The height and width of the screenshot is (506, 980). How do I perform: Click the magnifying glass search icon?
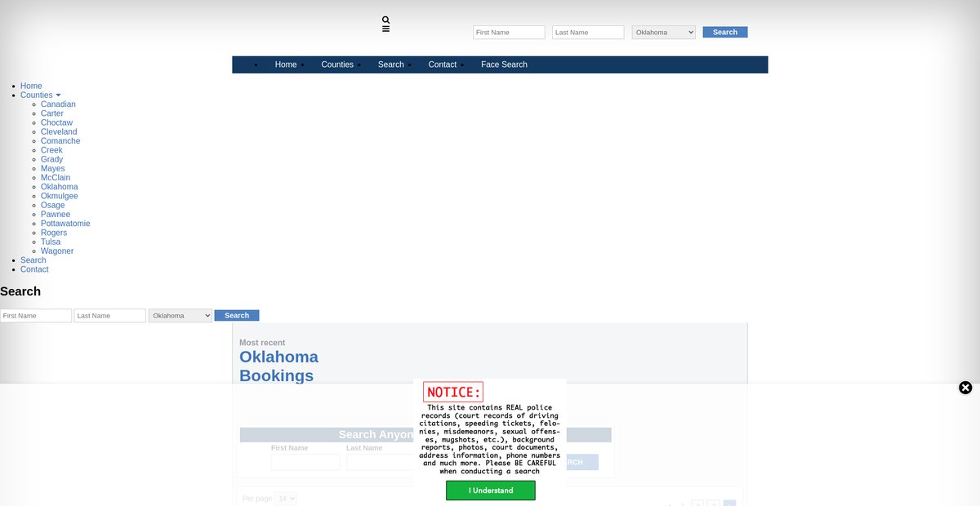(x=385, y=20)
